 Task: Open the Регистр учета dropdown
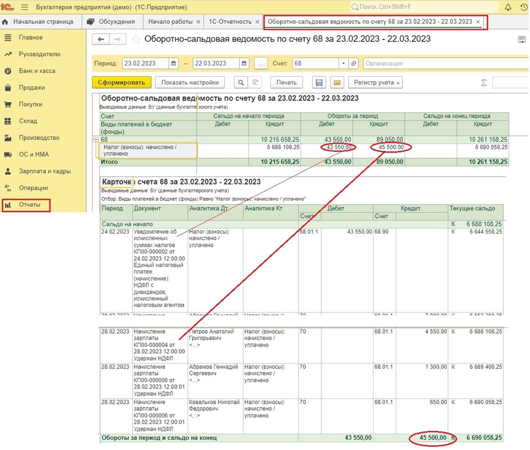click(376, 82)
